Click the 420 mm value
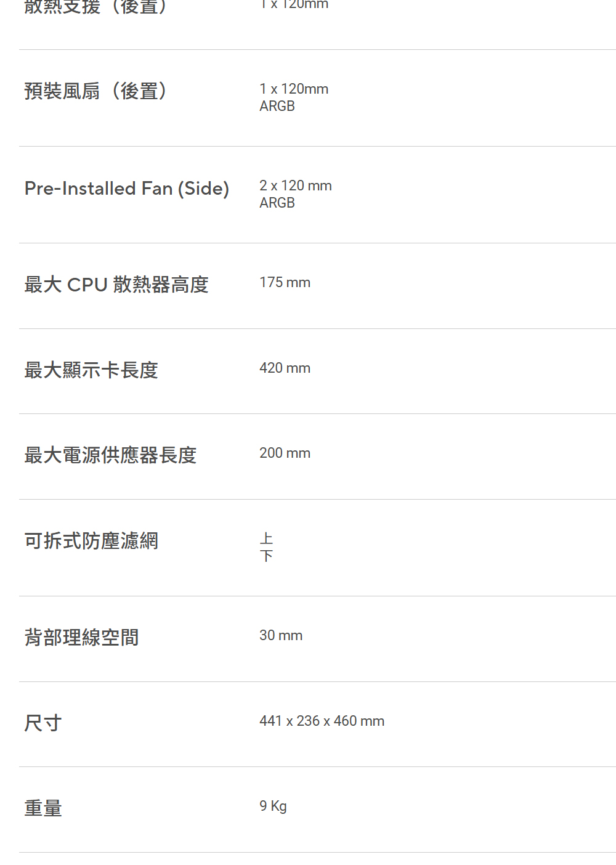 pyautogui.click(x=285, y=368)
